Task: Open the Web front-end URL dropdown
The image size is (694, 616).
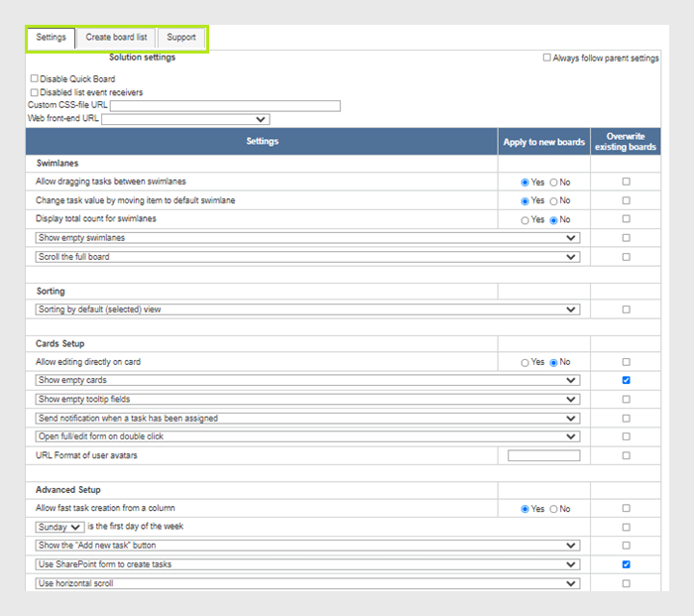Action: 185,119
